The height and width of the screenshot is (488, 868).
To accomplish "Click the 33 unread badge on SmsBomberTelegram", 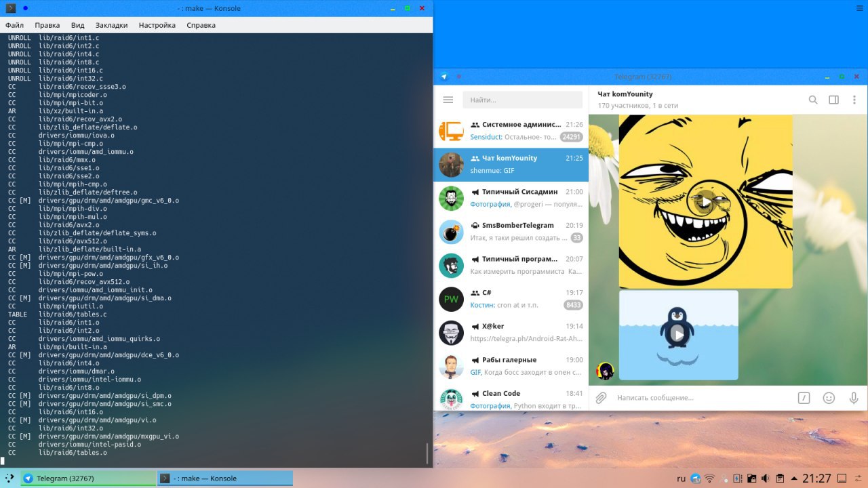I will (576, 238).
